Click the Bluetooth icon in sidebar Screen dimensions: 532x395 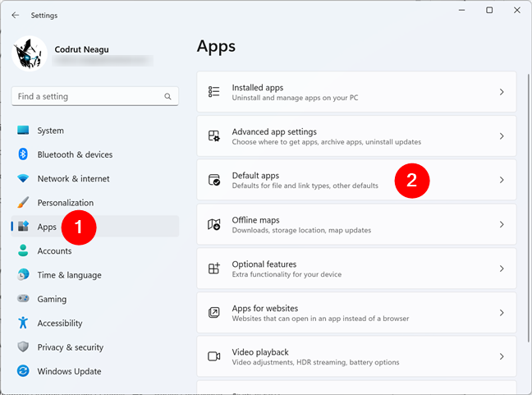pyautogui.click(x=23, y=154)
